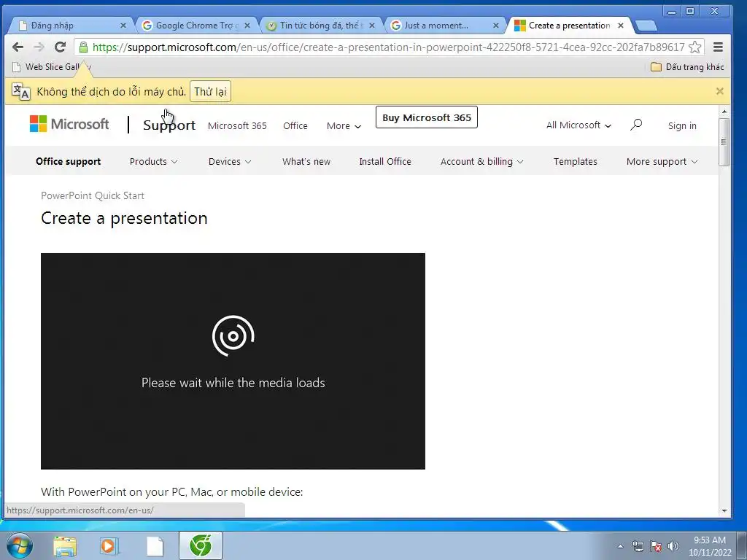747x560 pixels.
Task: Open the Templates menu item
Action: (x=575, y=161)
